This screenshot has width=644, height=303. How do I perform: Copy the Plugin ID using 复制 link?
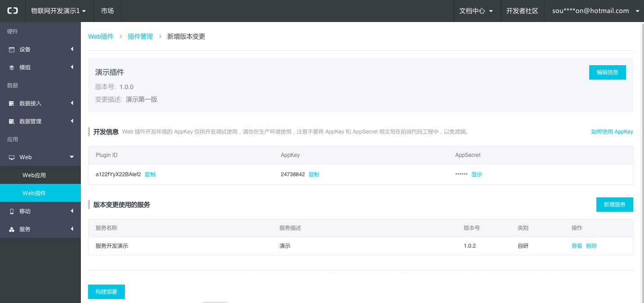click(x=150, y=174)
